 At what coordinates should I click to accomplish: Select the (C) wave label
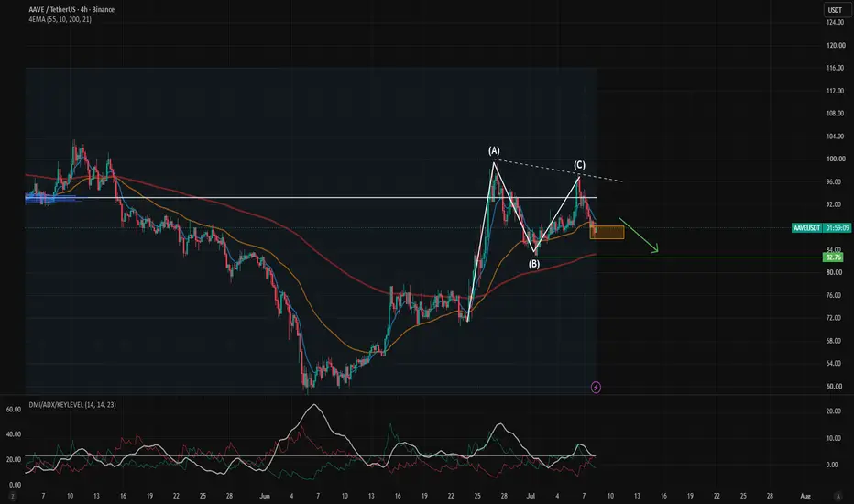[579, 165]
